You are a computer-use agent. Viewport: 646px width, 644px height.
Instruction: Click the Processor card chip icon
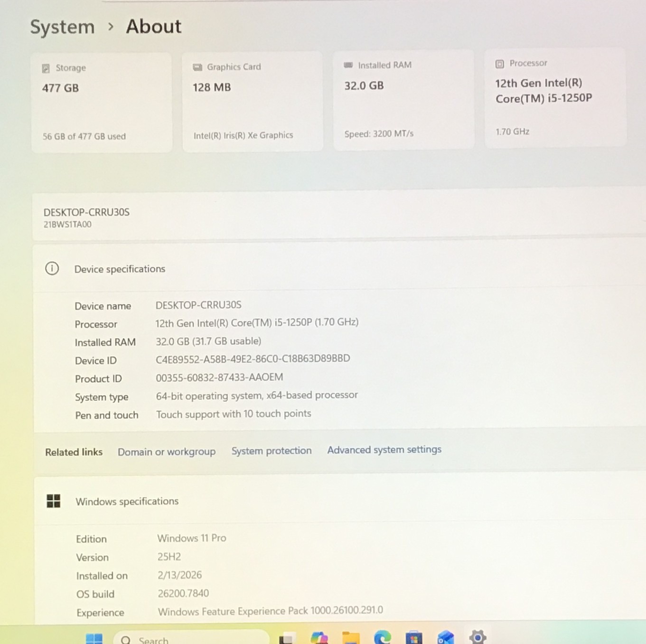[x=500, y=64]
